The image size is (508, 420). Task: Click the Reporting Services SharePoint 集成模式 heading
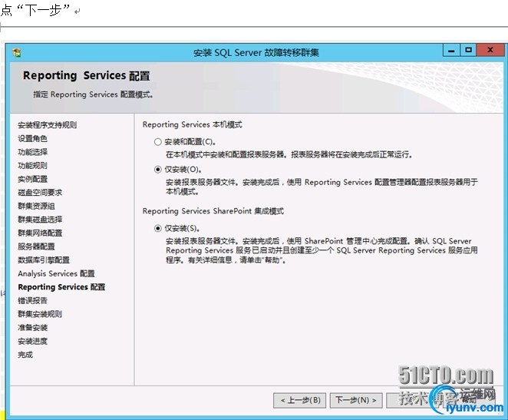213,211
